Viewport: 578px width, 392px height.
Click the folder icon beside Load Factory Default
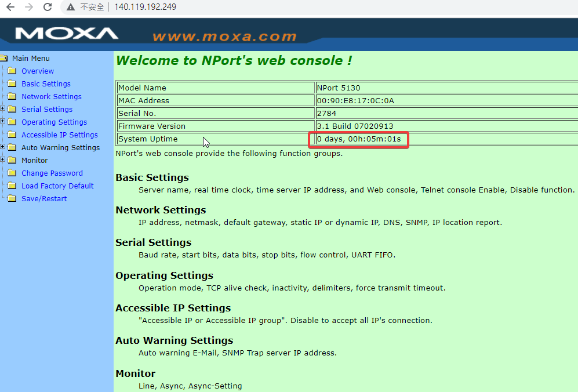pos(12,186)
